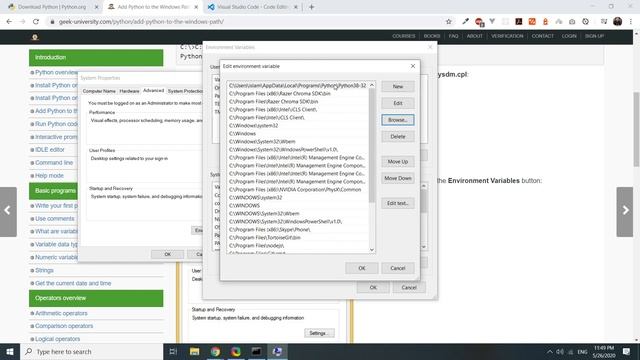Open the Strings sidebar link
Screen dimensions: 640x360
pos(44,270)
